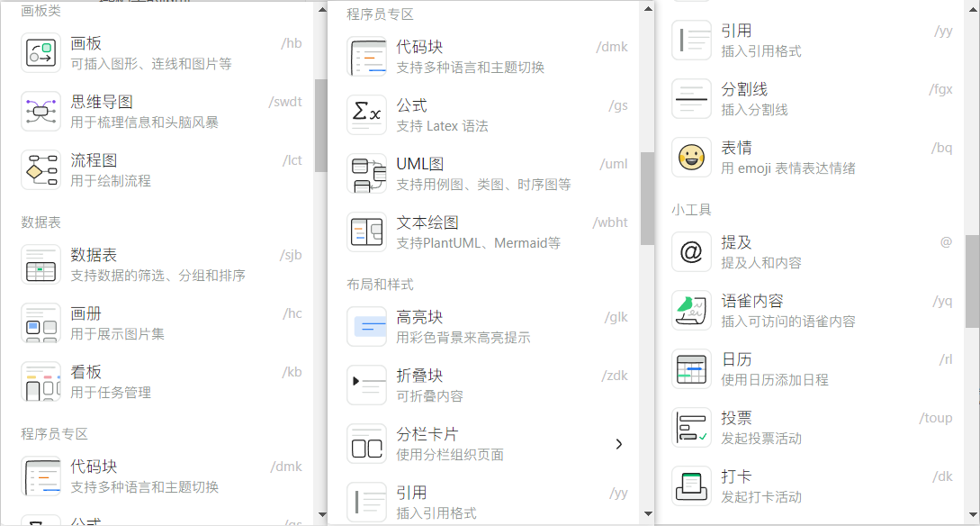Click description 支持 Latex 语法
The height and width of the screenshot is (526, 980).
click(x=443, y=126)
